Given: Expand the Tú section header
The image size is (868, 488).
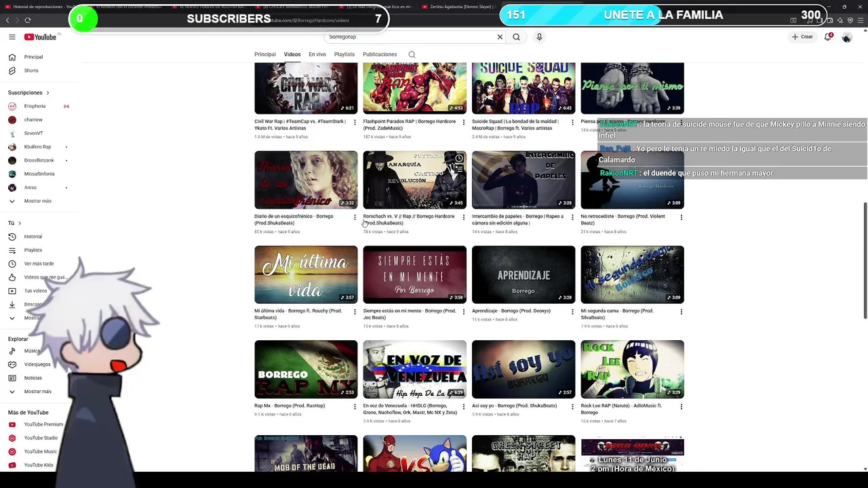Looking at the screenshot, I should pyautogui.click(x=14, y=223).
